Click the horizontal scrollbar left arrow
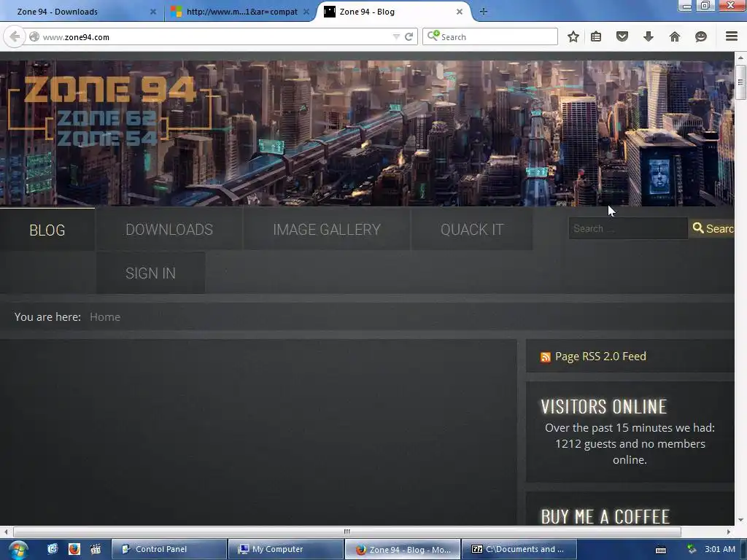Screen dimensions: 747x560 [x=5, y=532]
